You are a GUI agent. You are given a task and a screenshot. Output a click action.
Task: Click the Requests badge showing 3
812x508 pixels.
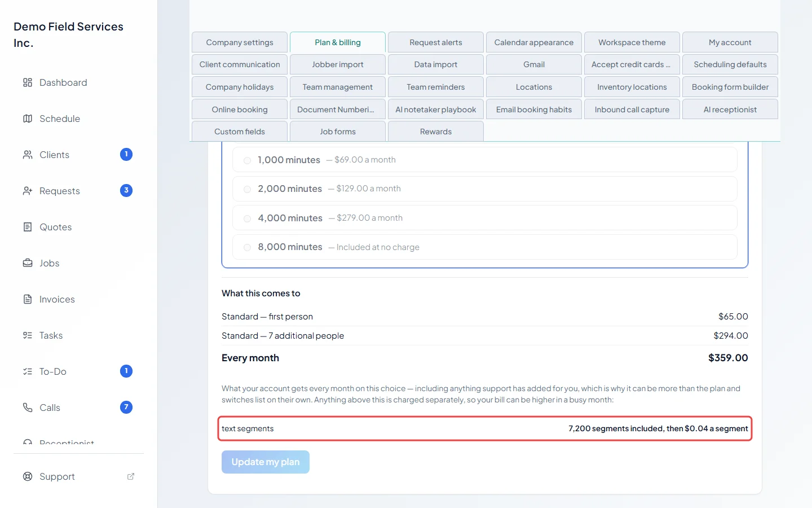tap(126, 190)
